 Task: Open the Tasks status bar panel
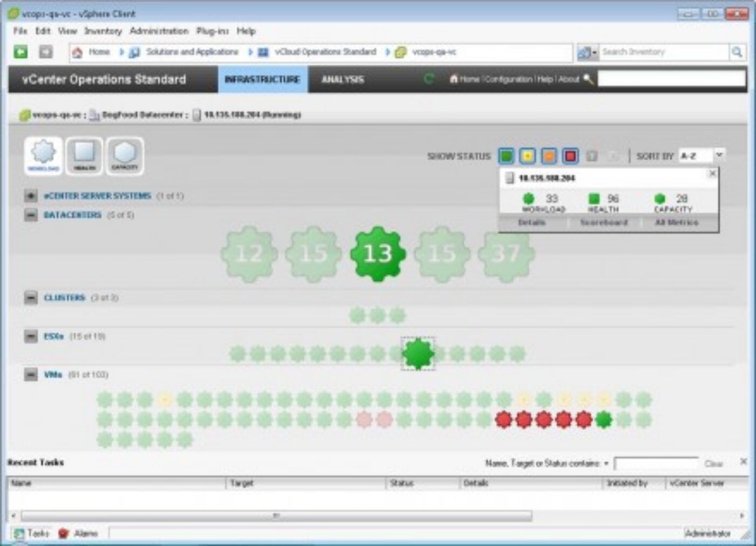click(31, 534)
